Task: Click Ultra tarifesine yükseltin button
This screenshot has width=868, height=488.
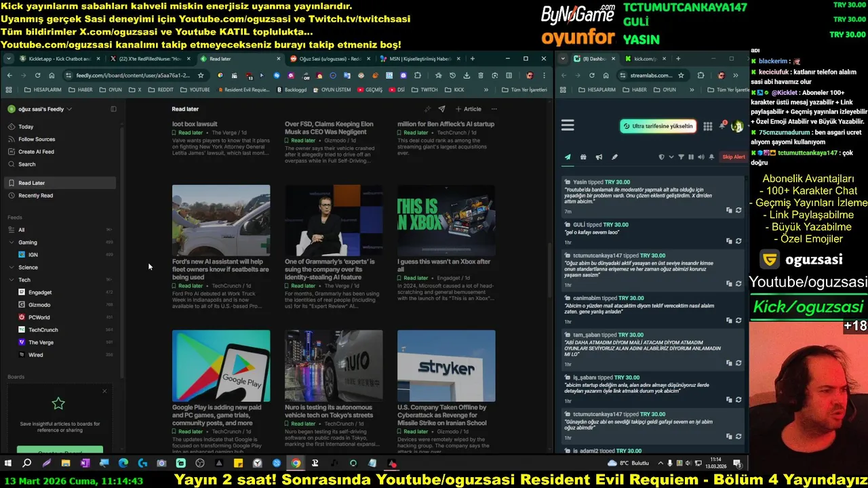Action: (658, 126)
